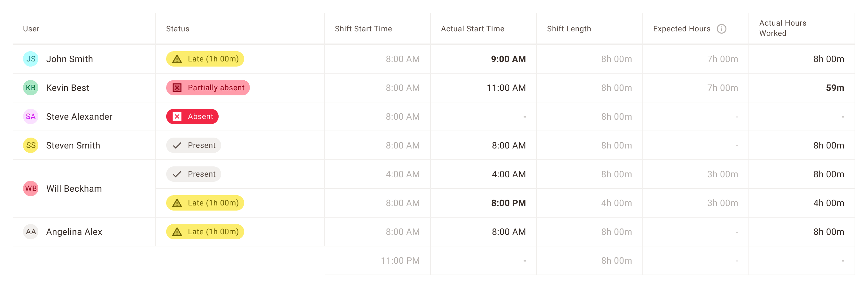This screenshot has height=288, width=868.
Task: Click Steven Smith's SS avatar
Action: pyautogui.click(x=31, y=145)
